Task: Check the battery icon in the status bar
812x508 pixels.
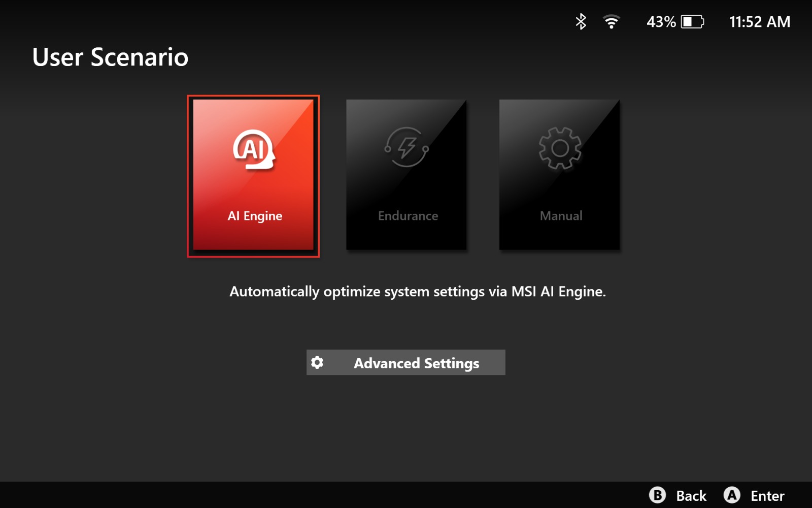Action: (692, 22)
